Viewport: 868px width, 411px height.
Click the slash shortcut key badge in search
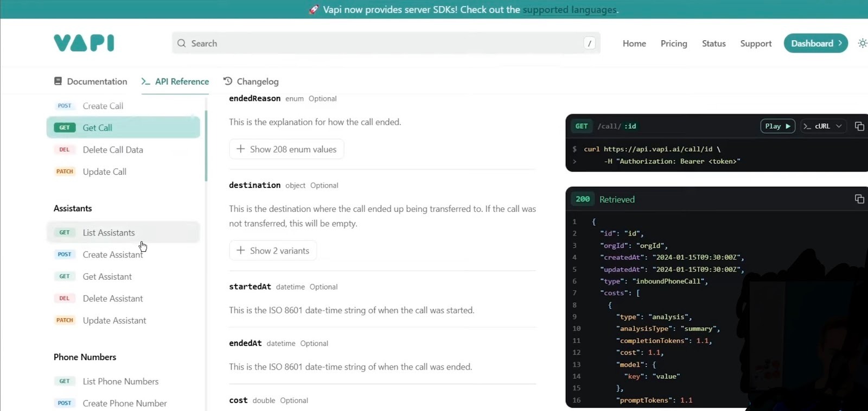[x=589, y=43]
